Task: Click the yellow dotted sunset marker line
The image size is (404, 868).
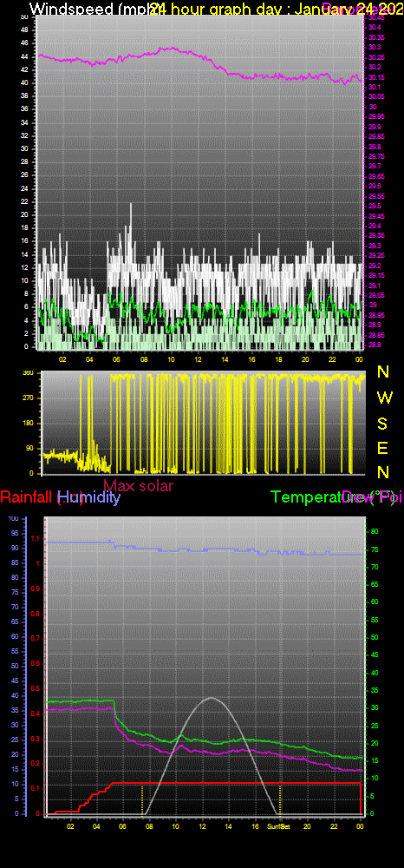Action: 280,799
